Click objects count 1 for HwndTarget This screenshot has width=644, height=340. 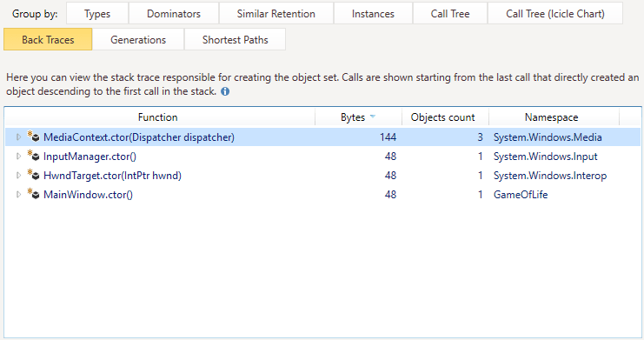[480, 176]
